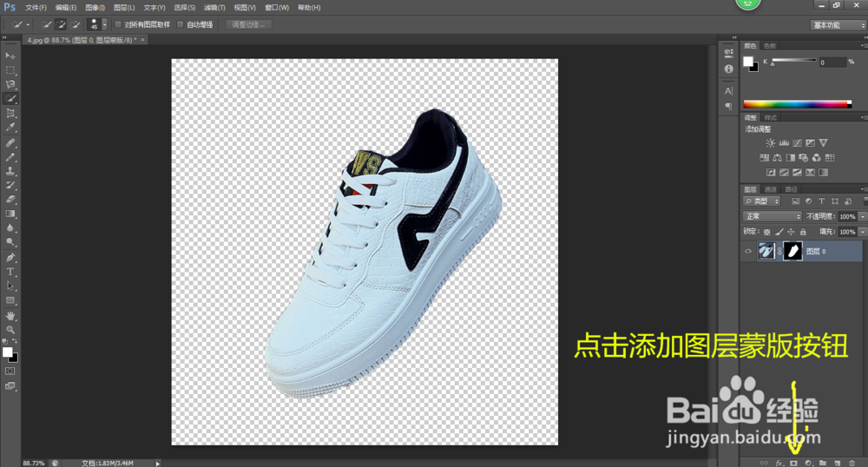The image size is (868, 467).
Task: Open the 不透明度 opacity dropdown arrow
Action: (862, 216)
